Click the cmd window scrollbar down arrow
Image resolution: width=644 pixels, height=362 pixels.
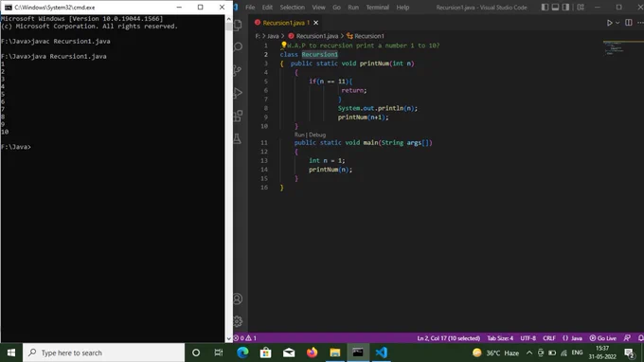point(229,338)
